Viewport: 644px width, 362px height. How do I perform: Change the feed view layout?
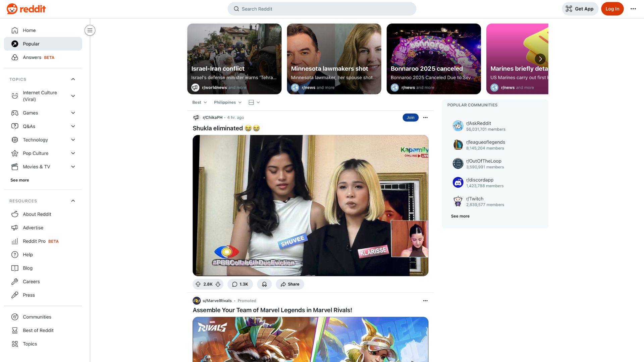254,102
